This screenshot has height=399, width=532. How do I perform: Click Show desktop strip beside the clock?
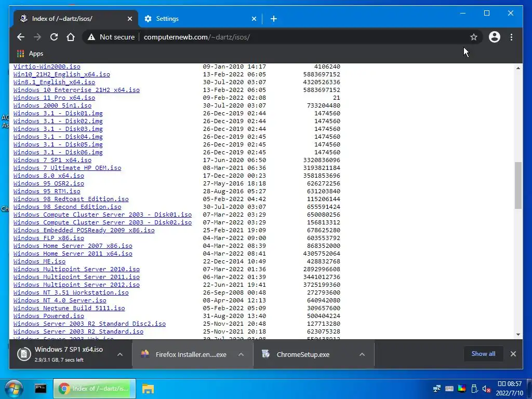click(529, 389)
